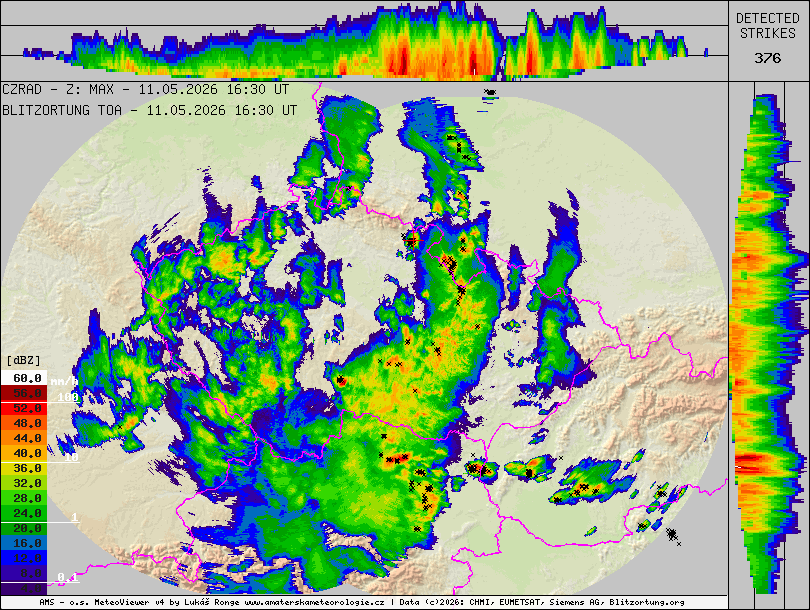This screenshot has width=810, height=610.
Task: Open the www.amaterskameteorologie.cz footer link
Action: 314,602
